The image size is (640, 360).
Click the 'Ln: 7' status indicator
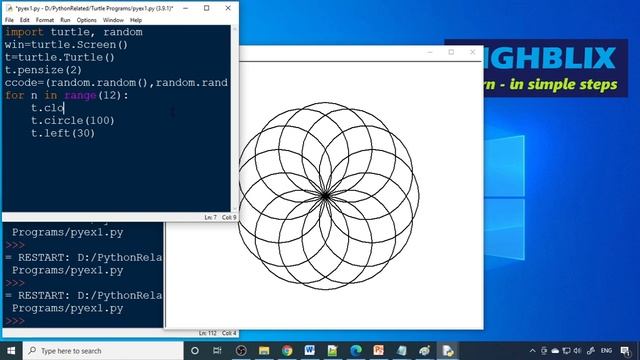tap(211, 218)
